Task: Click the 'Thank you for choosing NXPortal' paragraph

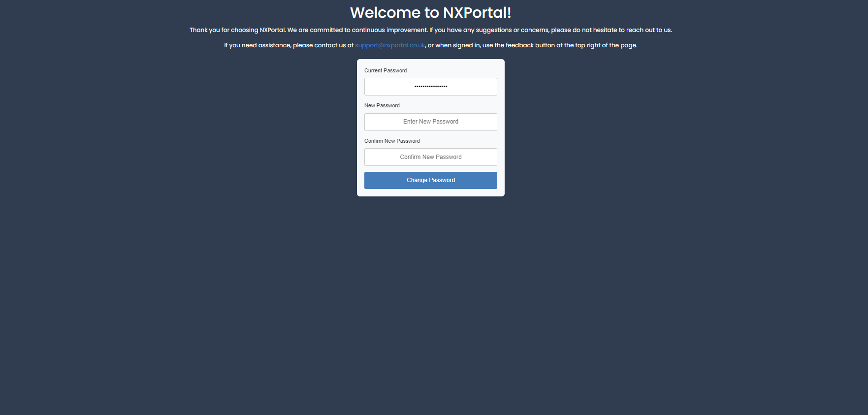Action: pyautogui.click(x=430, y=30)
